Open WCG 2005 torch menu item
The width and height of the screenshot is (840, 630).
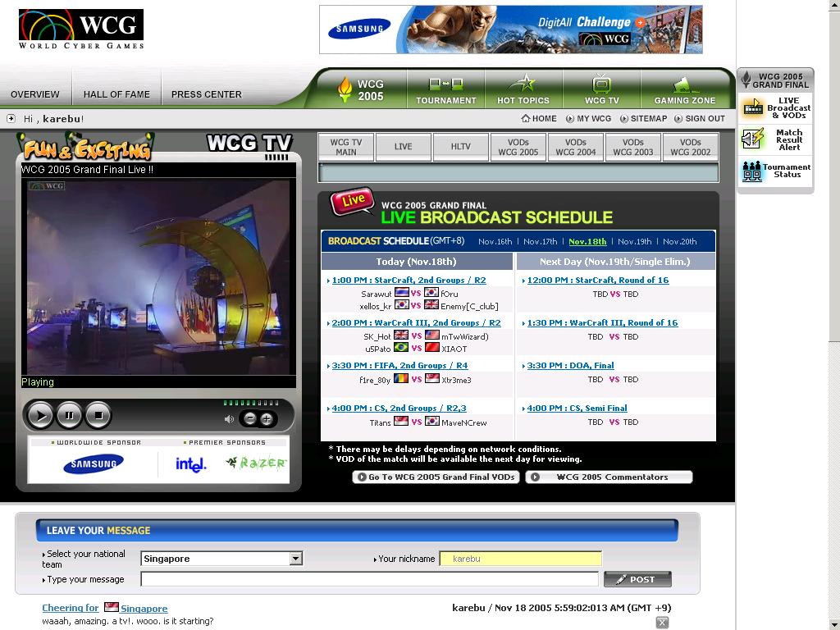(x=362, y=89)
